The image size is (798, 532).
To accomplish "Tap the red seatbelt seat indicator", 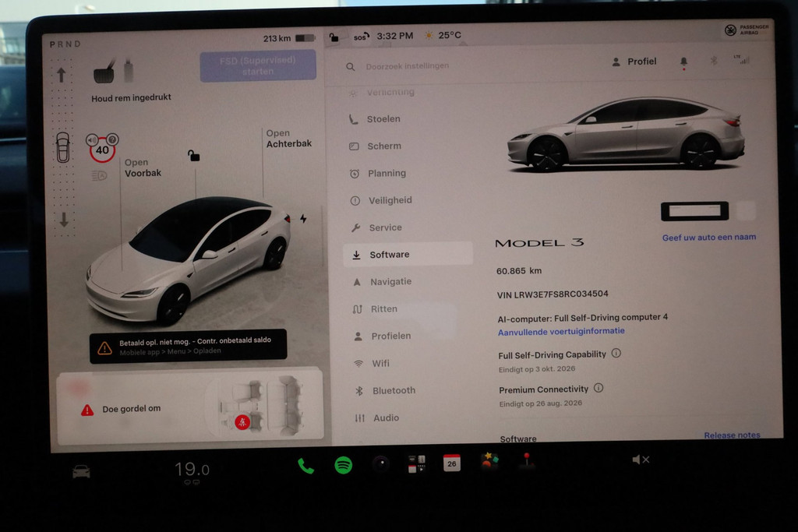I will [x=242, y=421].
